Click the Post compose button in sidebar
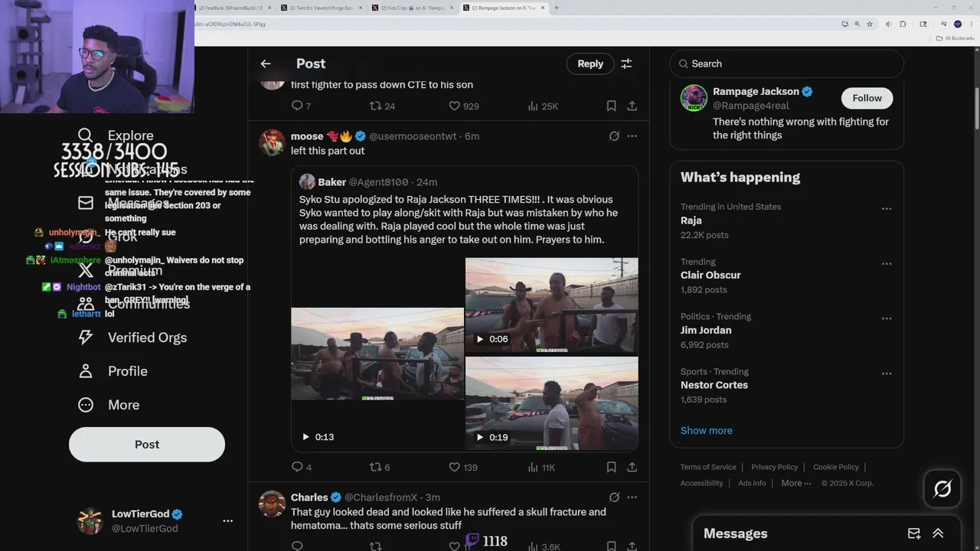980x551 pixels. pos(147,444)
